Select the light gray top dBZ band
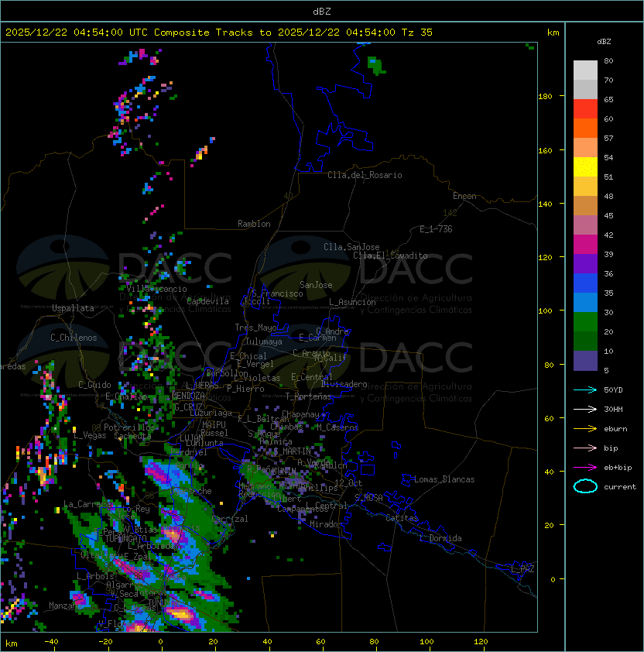 pos(585,70)
